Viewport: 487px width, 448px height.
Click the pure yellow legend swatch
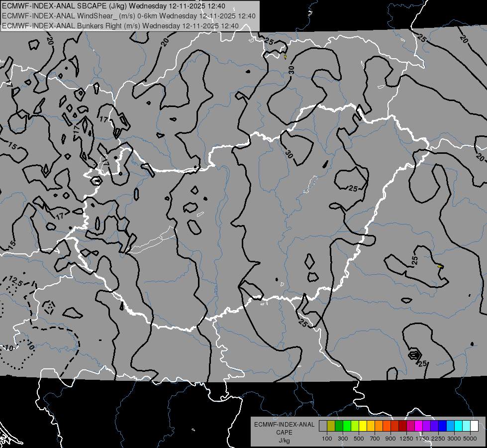click(x=363, y=426)
